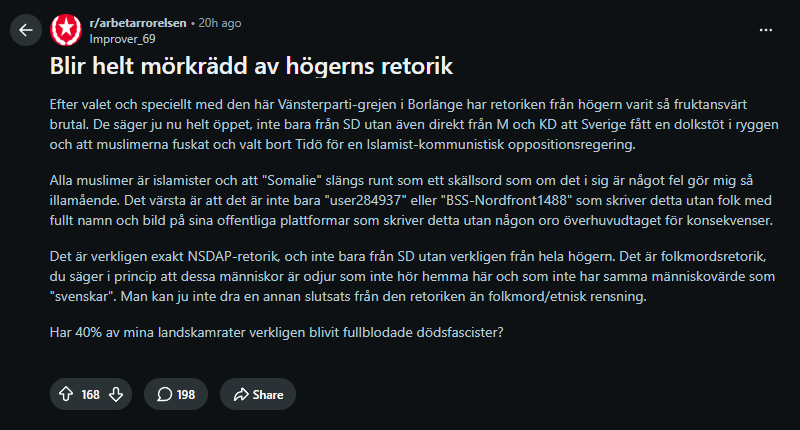
Task: Click the speech bubble comments icon
Action: (164, 394)
